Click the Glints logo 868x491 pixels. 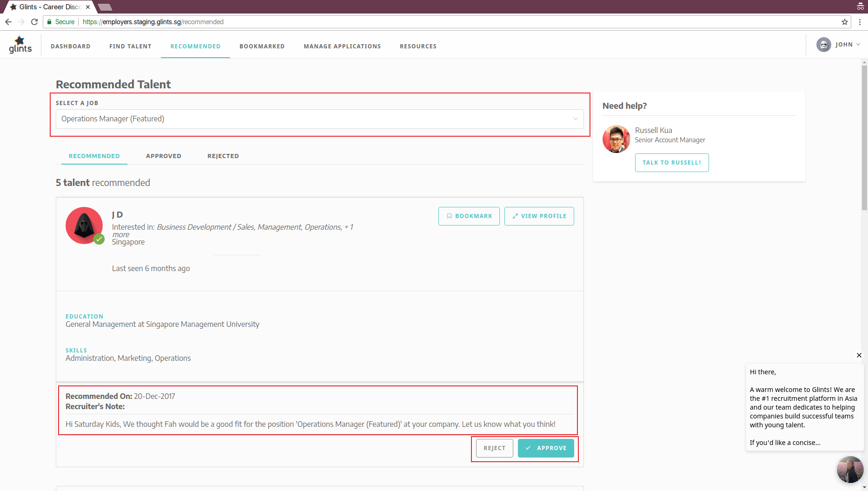pyautogui.click(x=20, y=45)
